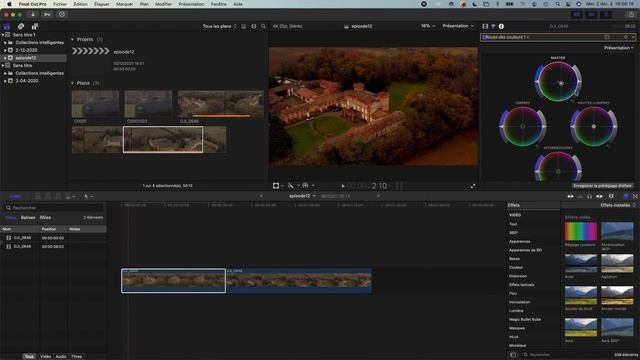The width and height of the screenshot is (640, 360).
Task: Open the Édition menu
Action: click(80, 4)
